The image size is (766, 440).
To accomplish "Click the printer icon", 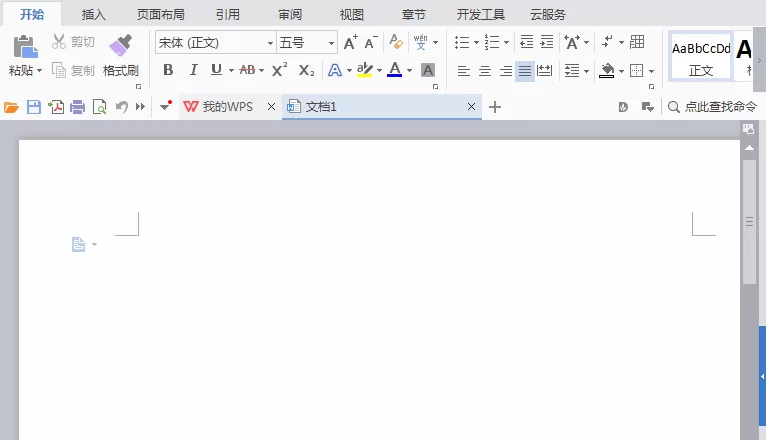I will tap(77, 107).
